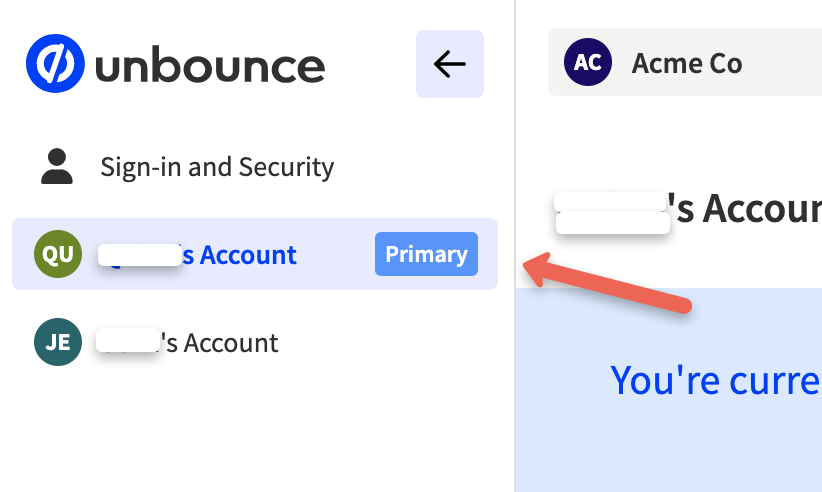
Task: Click the teal JE avatar
Action: click(x=58, y=342)
